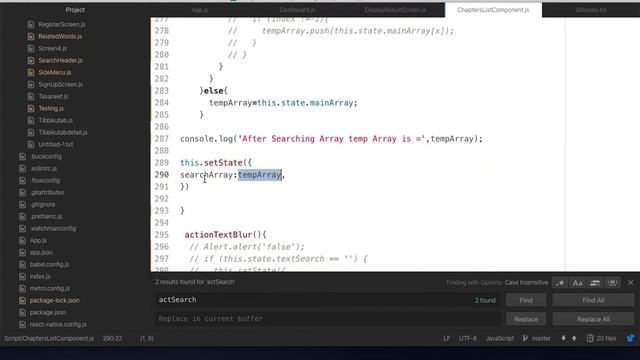Click the Replace button
640x360 pixels.
pos(526,319)
